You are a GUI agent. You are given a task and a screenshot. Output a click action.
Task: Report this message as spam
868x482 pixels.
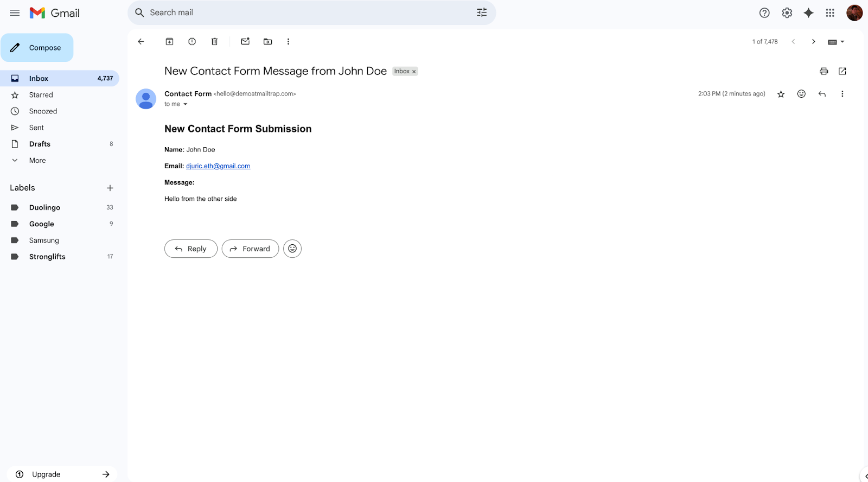click(192, 42)
